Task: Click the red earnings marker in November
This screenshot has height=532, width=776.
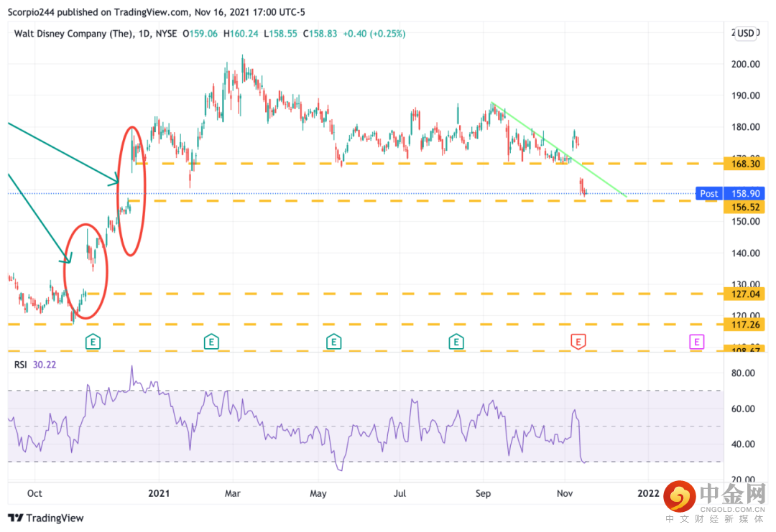Action: (x=578, y=342)
